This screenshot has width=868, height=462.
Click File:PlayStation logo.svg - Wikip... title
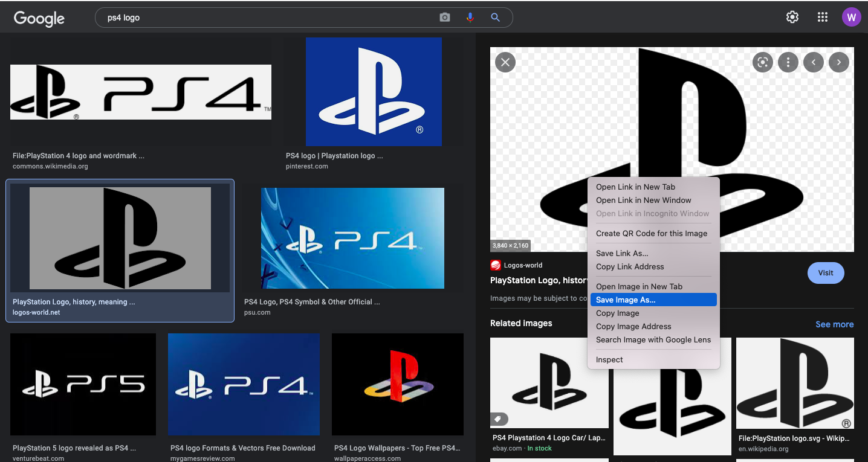(x=794, y=438)
